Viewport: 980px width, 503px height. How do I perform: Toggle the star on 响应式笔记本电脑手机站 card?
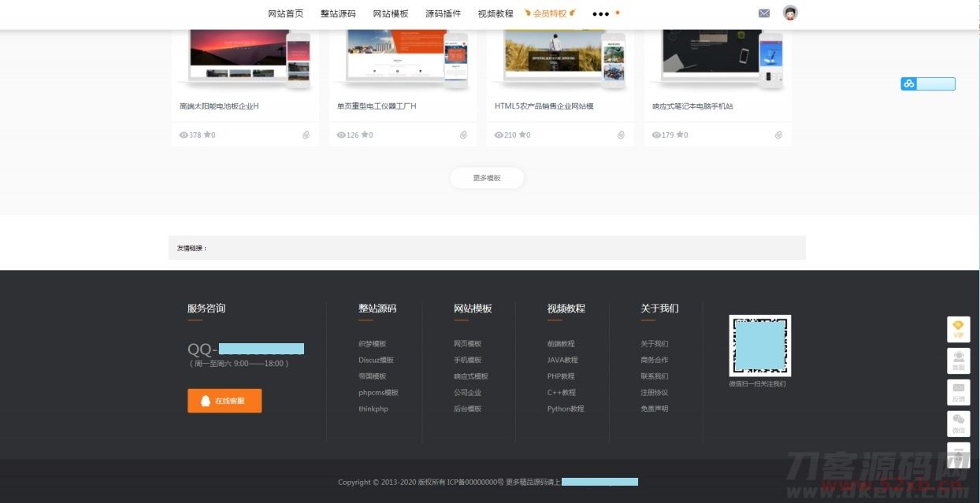coord(681,135)
